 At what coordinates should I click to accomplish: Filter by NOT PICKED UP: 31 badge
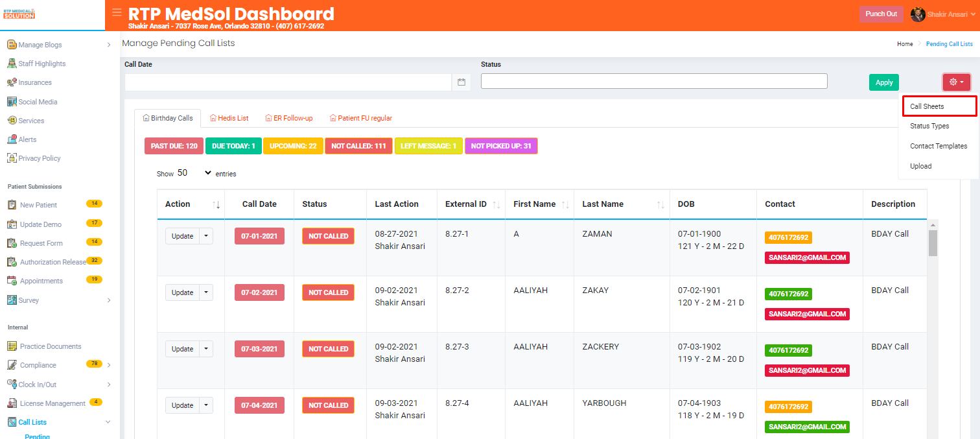coord(501,146)
